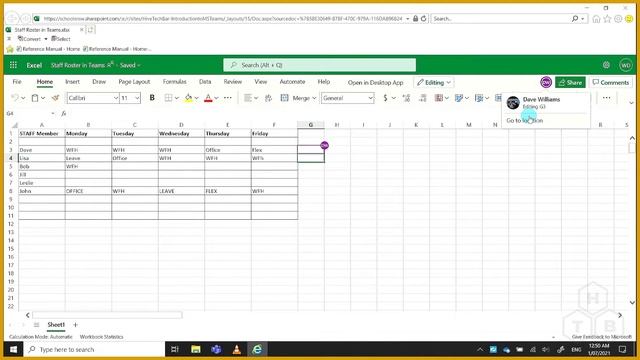Click the decrease decimal icon
Screen dimensions: 640x360
(x=423, y=98)
